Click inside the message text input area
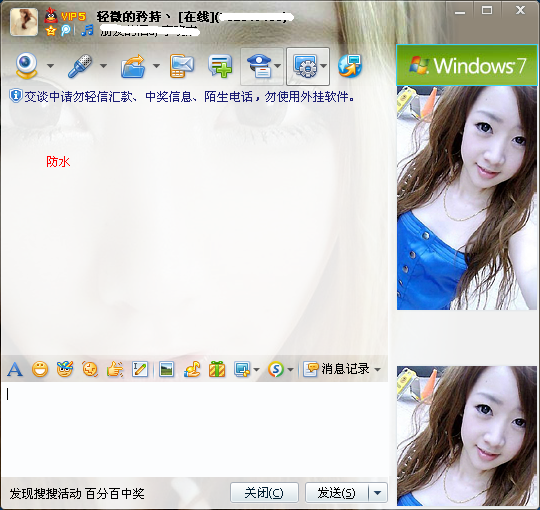 point(195,429)
